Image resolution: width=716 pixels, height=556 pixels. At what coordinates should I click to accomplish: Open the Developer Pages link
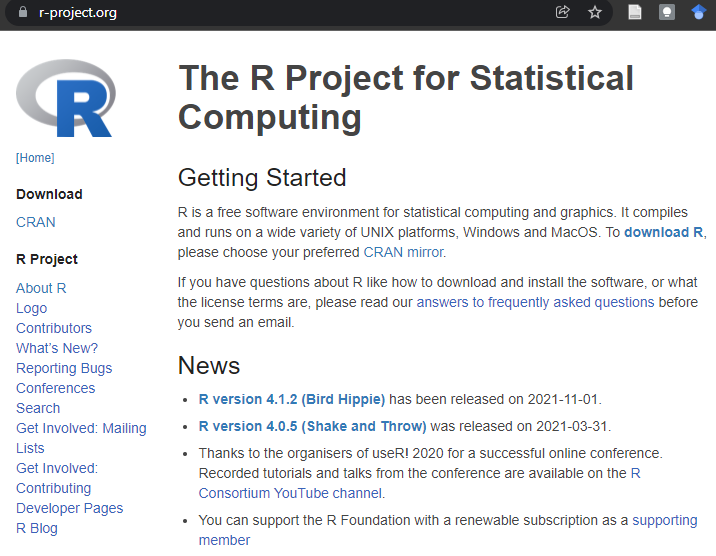coord(70,508)
